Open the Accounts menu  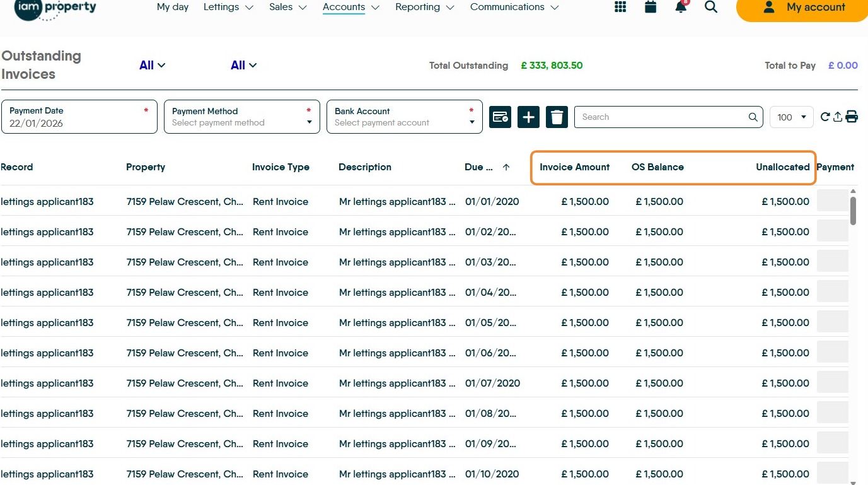pyautogui.click(x=350, y=7)
